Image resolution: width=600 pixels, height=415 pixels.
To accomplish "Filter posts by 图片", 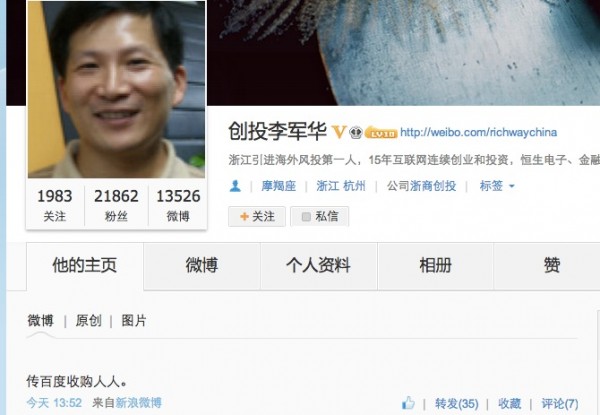I will click(x=134, y=321).
